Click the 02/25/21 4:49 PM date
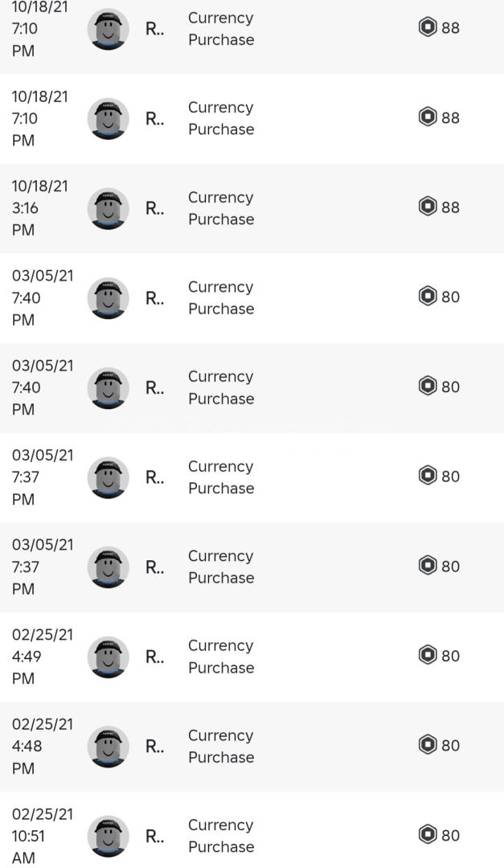This screenshot has width=504, height=868. (x=42, y=657)
